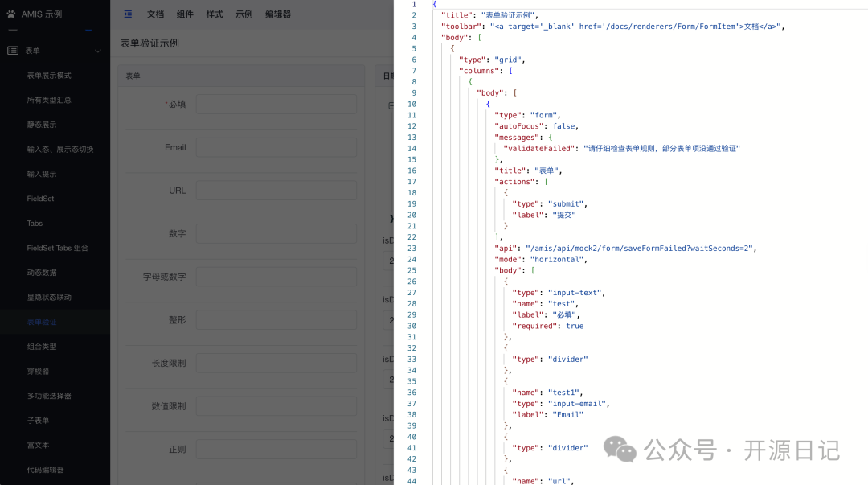Select 表单展示模式 in the sidebar
Viewport: 868px width, 485px height.
[x=49, y=76]
